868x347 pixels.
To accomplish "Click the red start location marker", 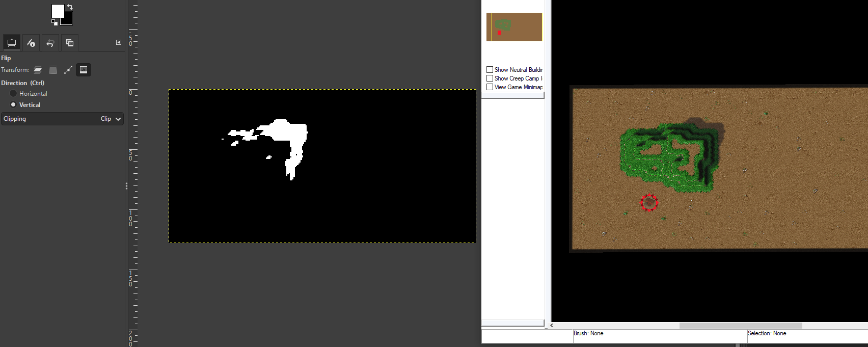I will click(x=649, y=202).
